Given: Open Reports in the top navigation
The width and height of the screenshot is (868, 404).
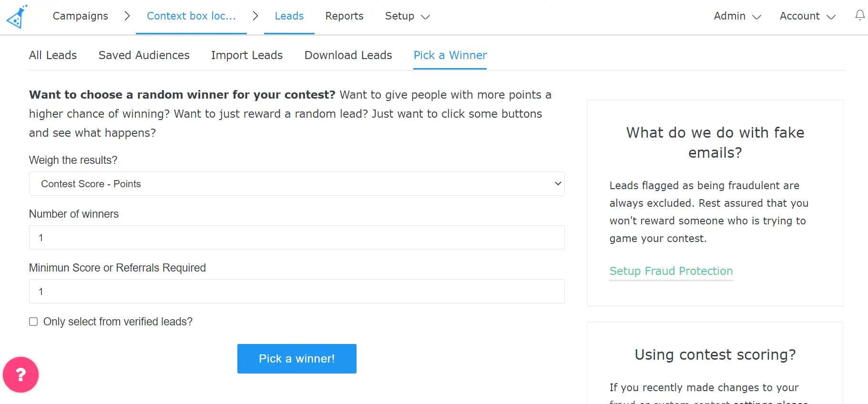Looking at the screenshot, I should pos(344,16).
